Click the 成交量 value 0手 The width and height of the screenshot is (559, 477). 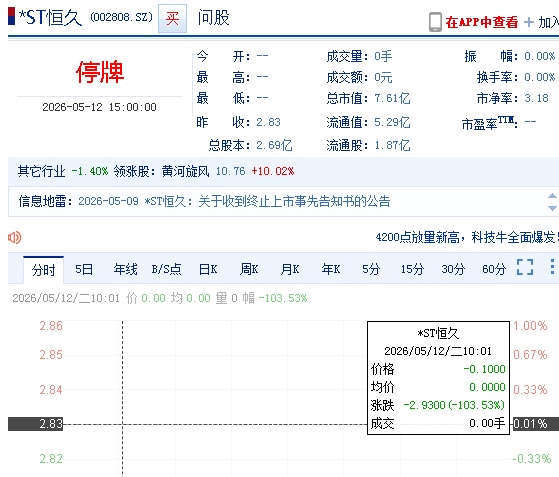tap(383, 56)
